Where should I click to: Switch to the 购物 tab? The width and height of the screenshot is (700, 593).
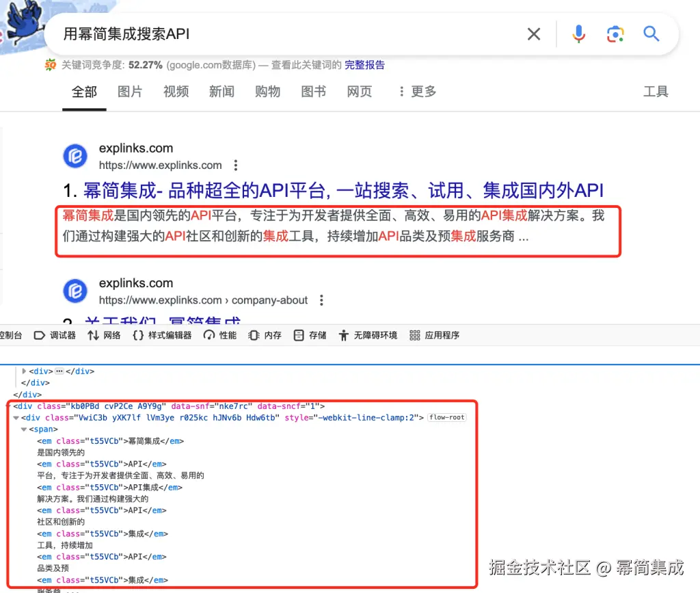click(267, 92)
